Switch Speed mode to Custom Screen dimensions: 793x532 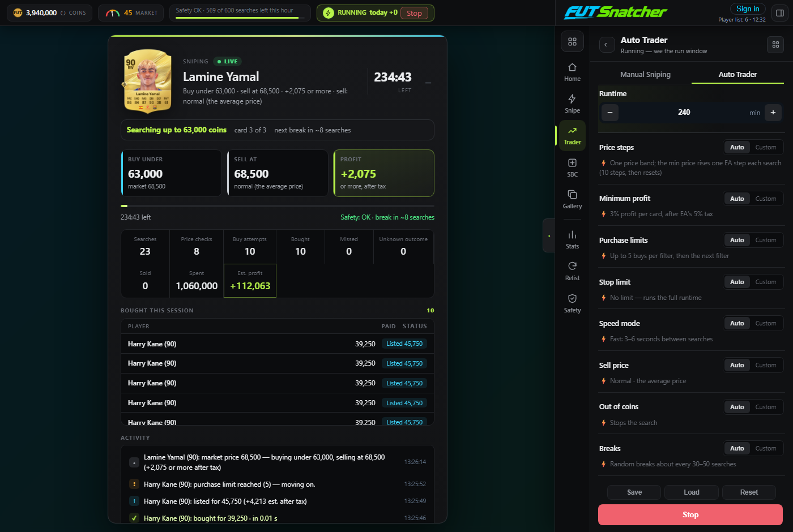[x=766, y=323]
